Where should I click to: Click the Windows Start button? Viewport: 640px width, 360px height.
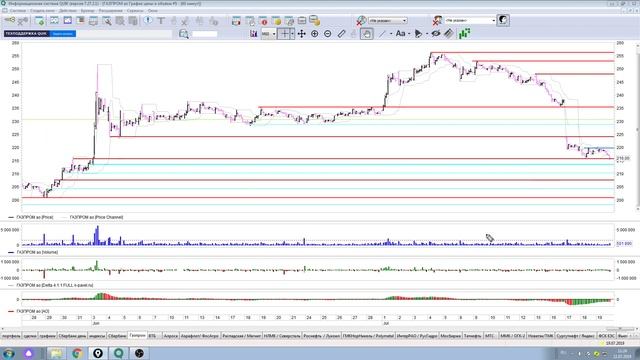click(9, 353)
